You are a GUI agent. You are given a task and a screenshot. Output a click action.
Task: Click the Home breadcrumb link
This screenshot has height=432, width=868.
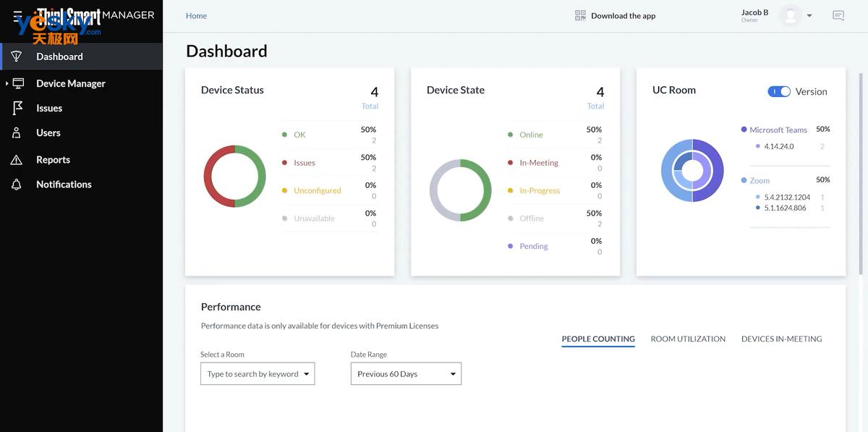click(x=196, y=16)
